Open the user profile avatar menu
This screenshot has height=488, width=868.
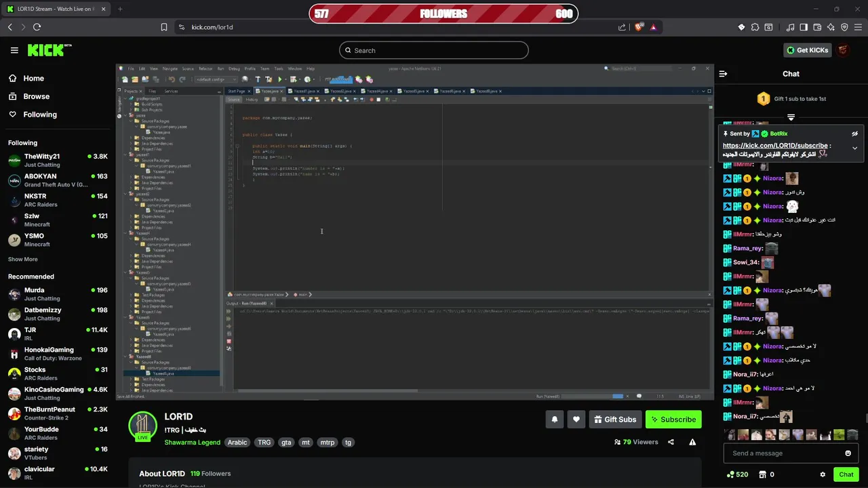coord(843,50)
